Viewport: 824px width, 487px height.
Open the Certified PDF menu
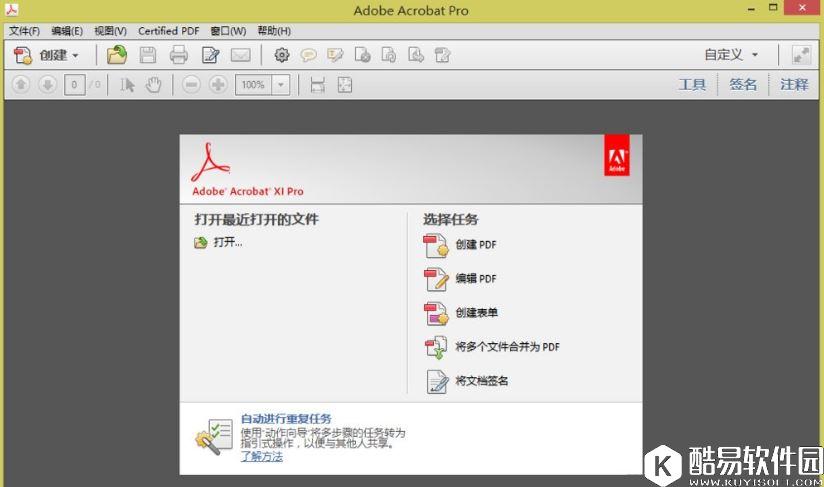(169, 31)
